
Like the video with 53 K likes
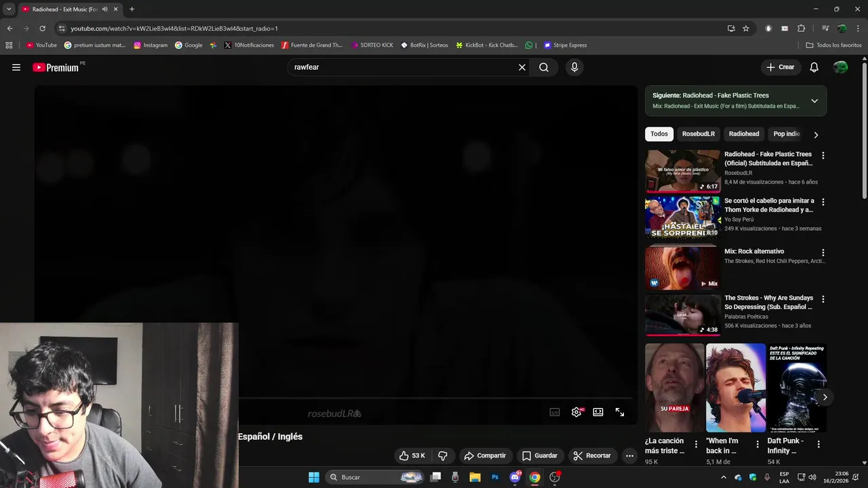(412, 455)
